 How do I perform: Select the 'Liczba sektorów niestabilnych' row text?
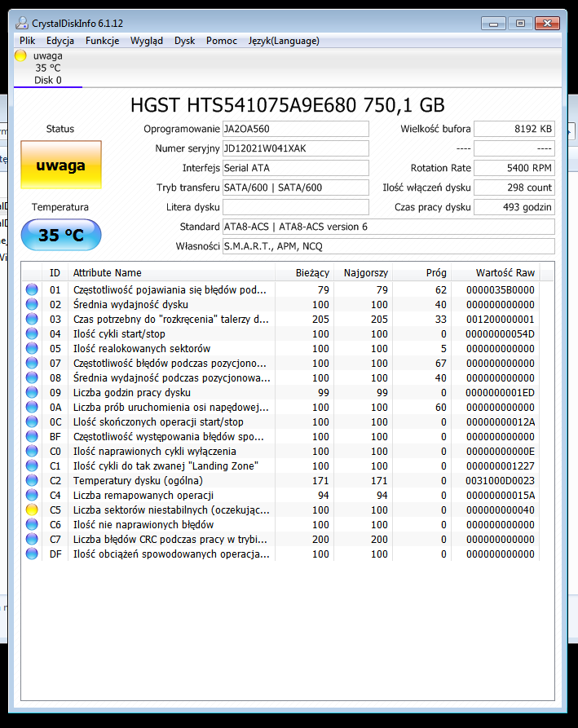tap(171, 510)
